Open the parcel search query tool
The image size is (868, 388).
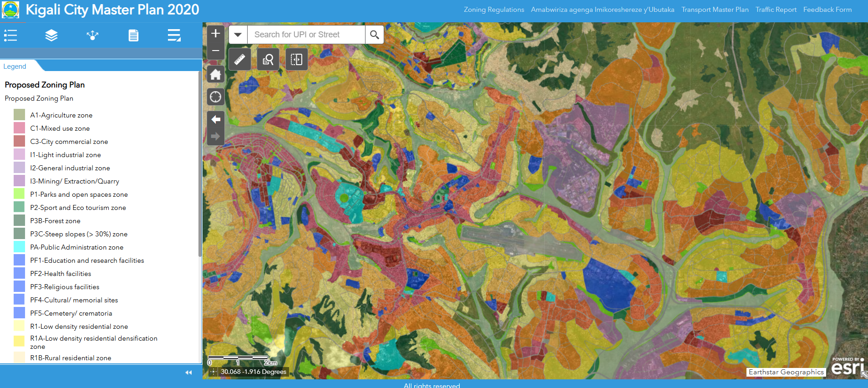tap(268, 59)
